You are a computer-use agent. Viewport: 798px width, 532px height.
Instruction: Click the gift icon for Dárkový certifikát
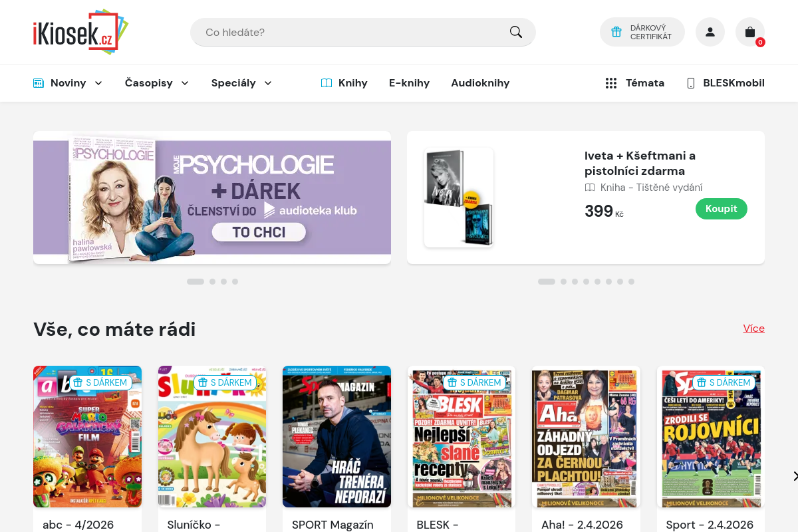coord(616,32)
